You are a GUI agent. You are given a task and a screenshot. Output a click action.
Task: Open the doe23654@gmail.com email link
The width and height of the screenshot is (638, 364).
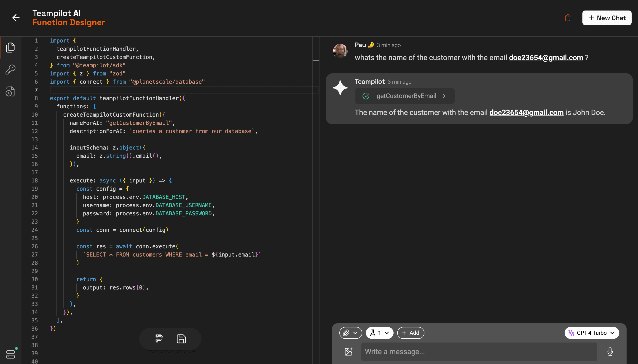(546, 57)
